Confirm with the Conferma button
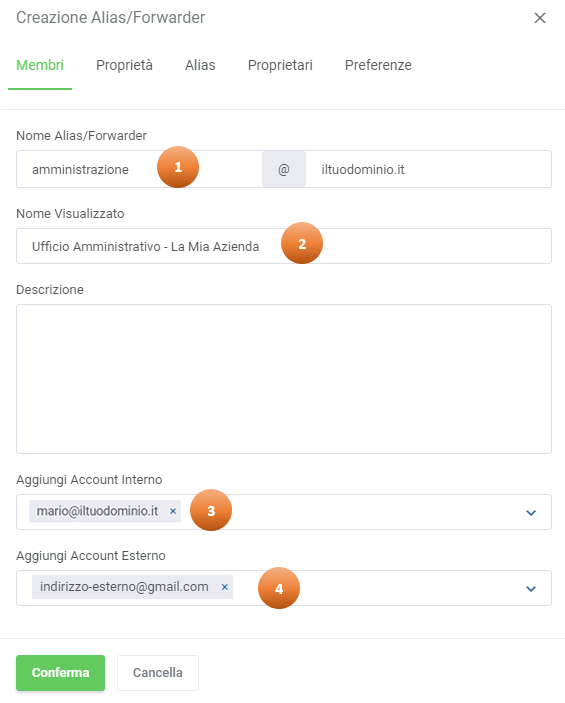 [61, 673]
